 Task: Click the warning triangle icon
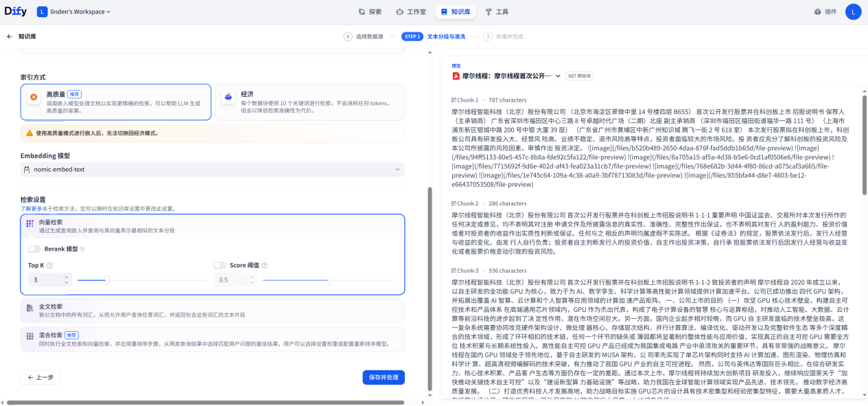30,133
